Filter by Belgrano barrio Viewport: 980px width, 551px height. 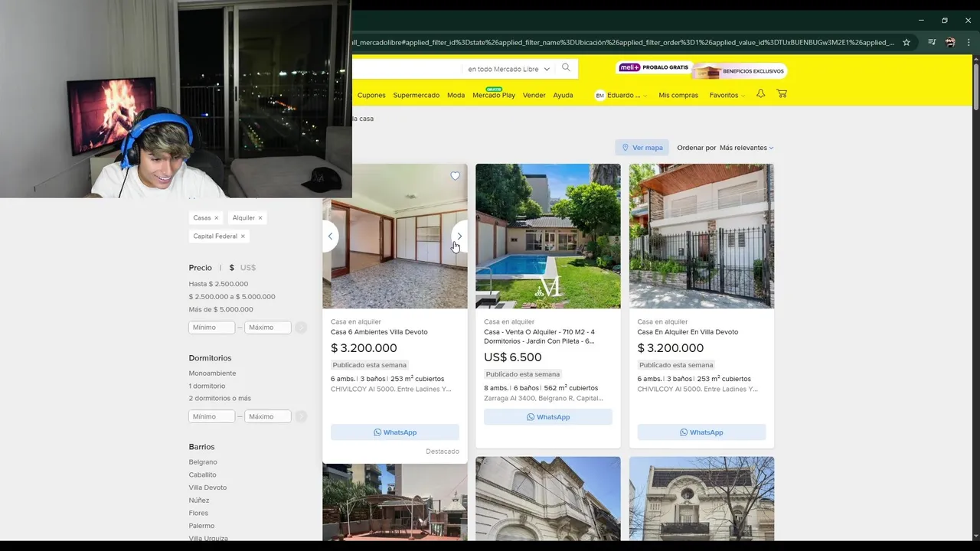click(203, 462)
